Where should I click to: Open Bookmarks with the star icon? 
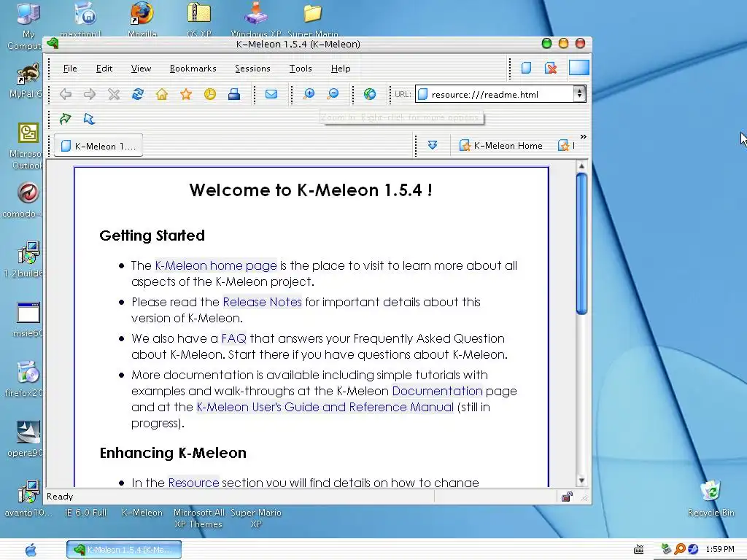click(x=186, y=94)
